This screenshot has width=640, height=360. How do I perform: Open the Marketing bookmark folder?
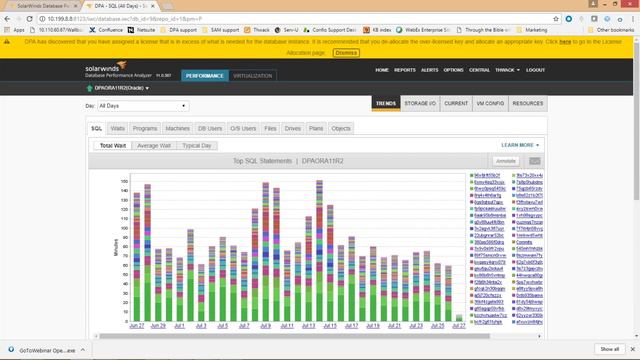pos(532,30)
